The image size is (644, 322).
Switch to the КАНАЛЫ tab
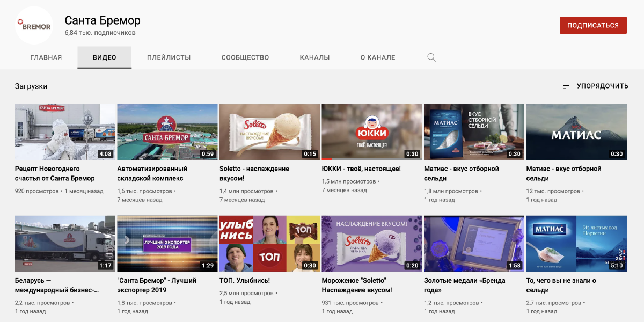[x=315, y=57]
